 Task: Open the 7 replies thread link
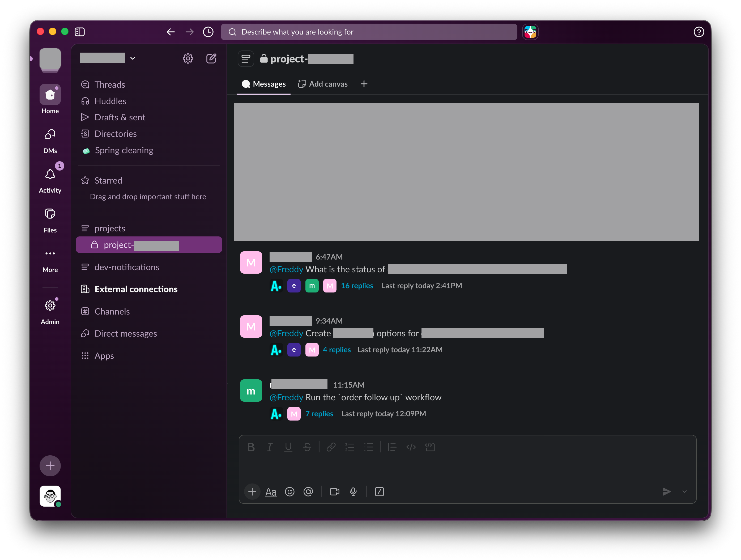319,414
